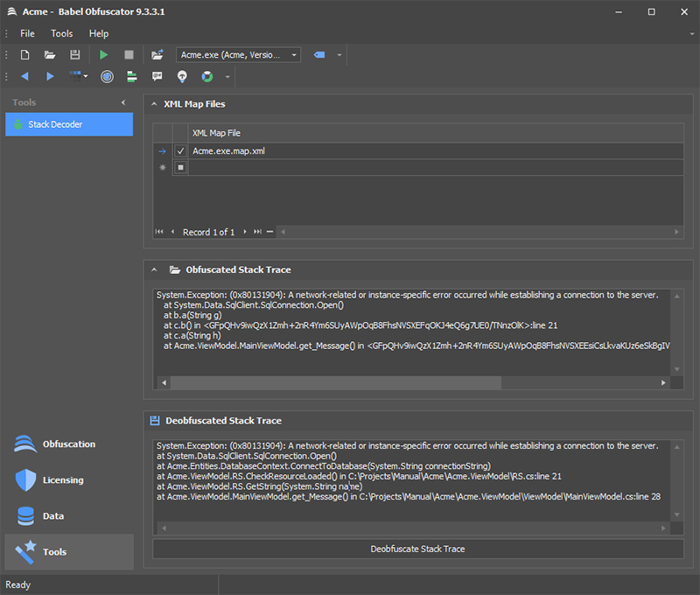Toggle checkbox in new empty map row
This screenshot has width=700, height=595.
180,167
